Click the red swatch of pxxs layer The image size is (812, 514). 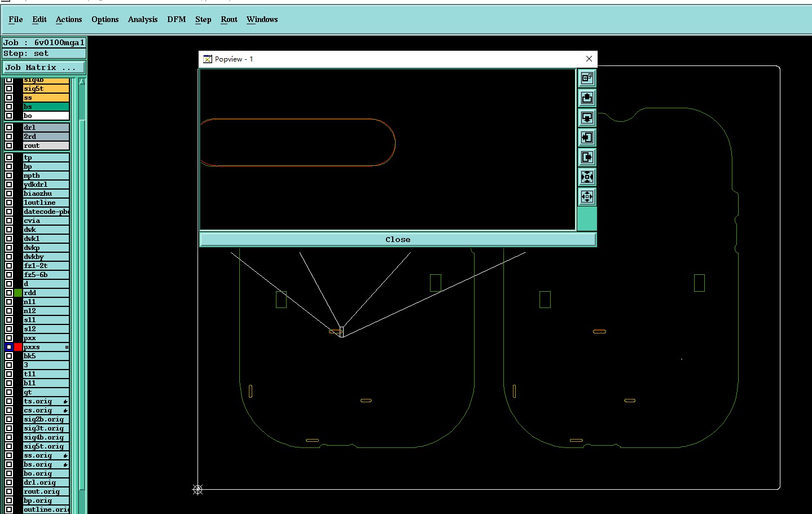point(18,347)
